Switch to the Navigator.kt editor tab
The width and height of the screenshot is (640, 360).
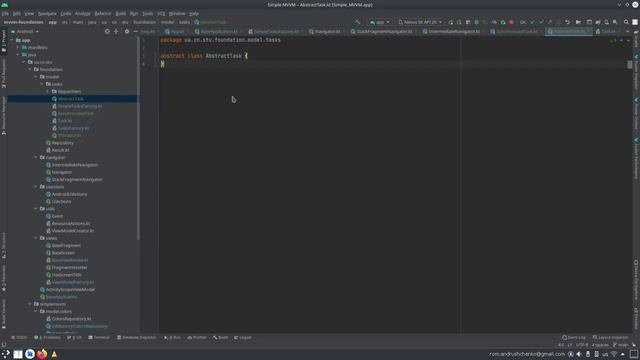[x=326, y=31]
